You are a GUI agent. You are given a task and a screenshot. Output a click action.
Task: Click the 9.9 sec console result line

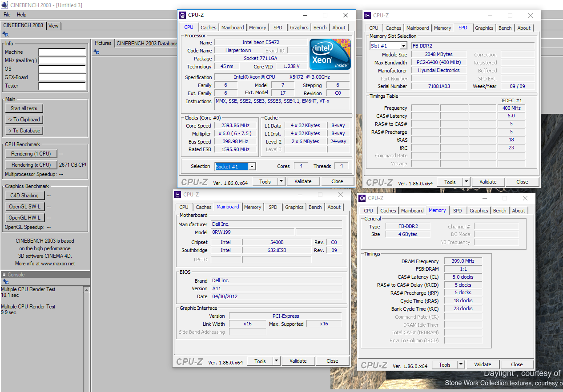click(8, 312)
